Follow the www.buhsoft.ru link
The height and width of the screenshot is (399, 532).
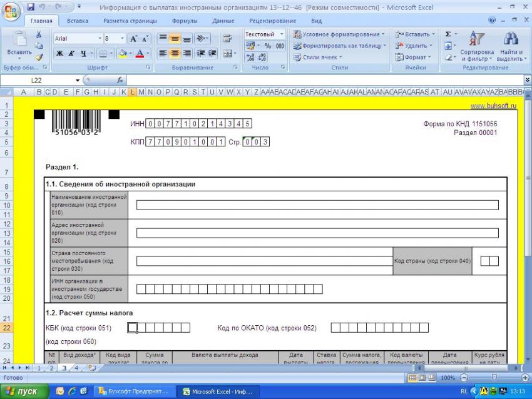click(496, 106)
